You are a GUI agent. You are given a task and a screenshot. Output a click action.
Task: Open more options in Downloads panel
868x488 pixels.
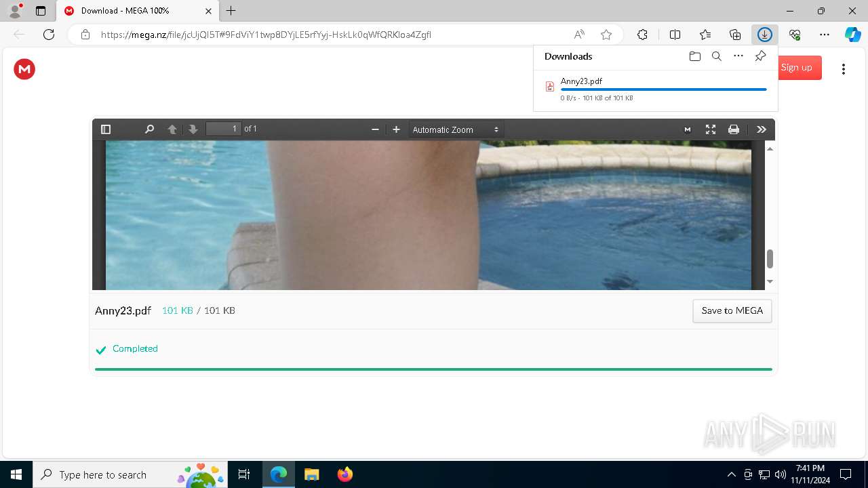pyautogui.click(x=738, y=56)
